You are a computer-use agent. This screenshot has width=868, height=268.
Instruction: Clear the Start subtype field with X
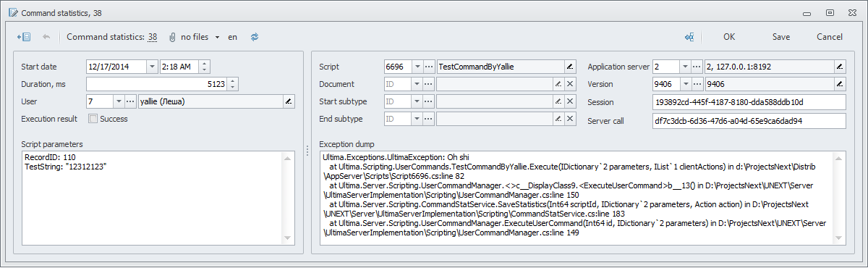point(569,101)
